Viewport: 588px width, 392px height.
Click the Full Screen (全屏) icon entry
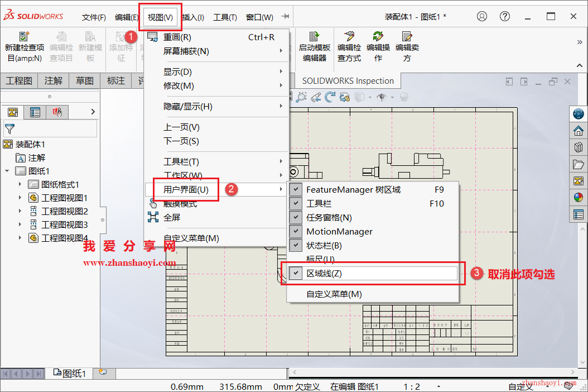(x=153, y=217)
